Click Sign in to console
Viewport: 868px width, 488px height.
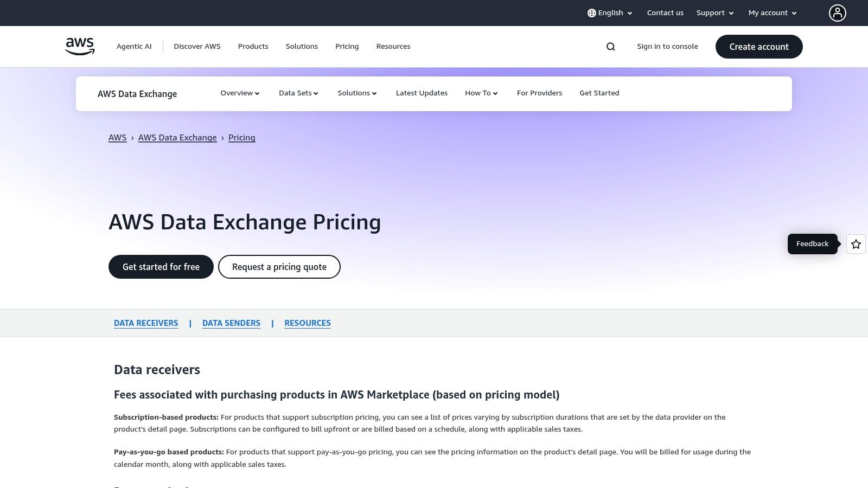coord(667,47)
